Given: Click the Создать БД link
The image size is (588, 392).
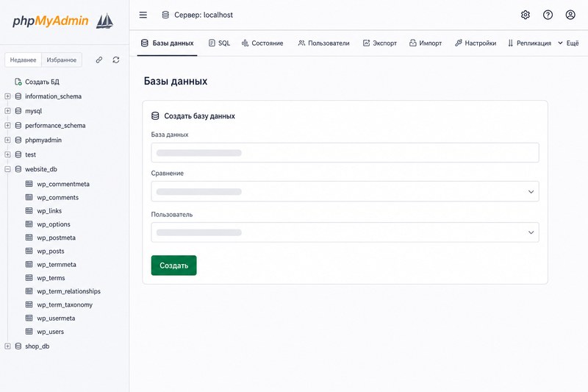Looking at the screenshot, I should 42,82.
